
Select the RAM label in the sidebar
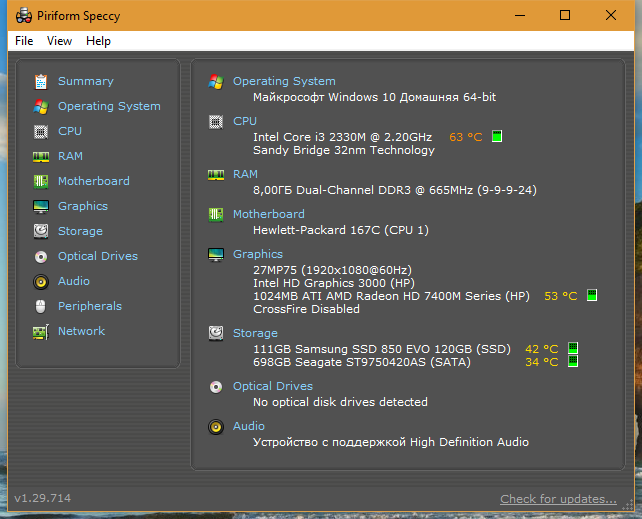click(70, 156)
